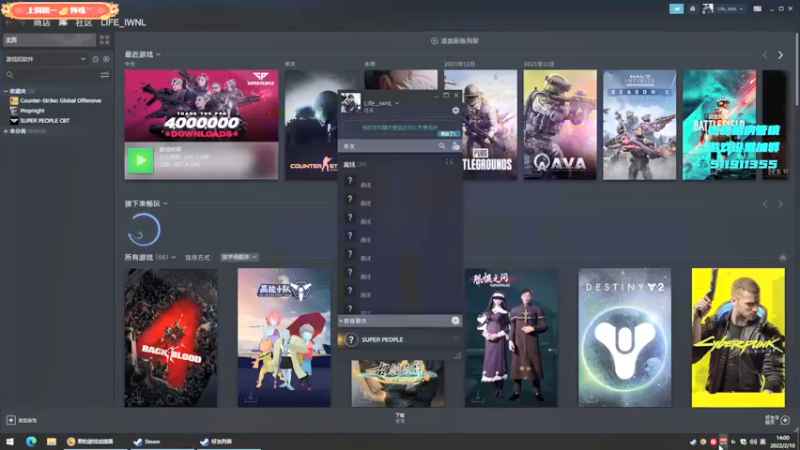Dismiss the friends window notice button

tap(449, 134)
